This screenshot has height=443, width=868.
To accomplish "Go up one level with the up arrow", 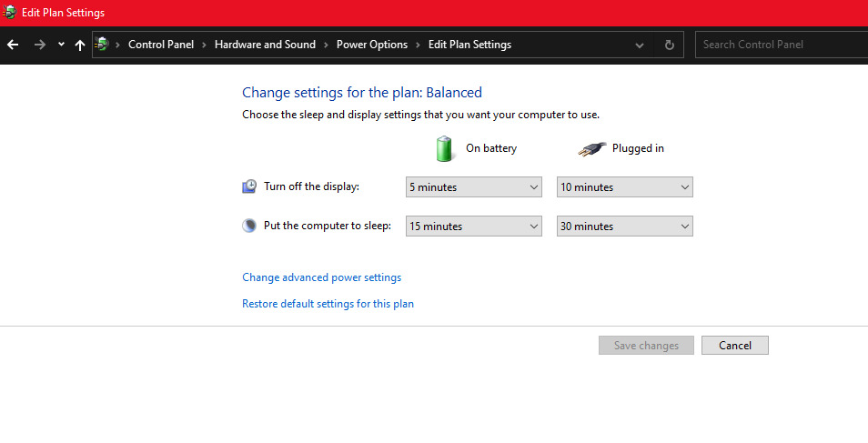I will click(80, 45).
